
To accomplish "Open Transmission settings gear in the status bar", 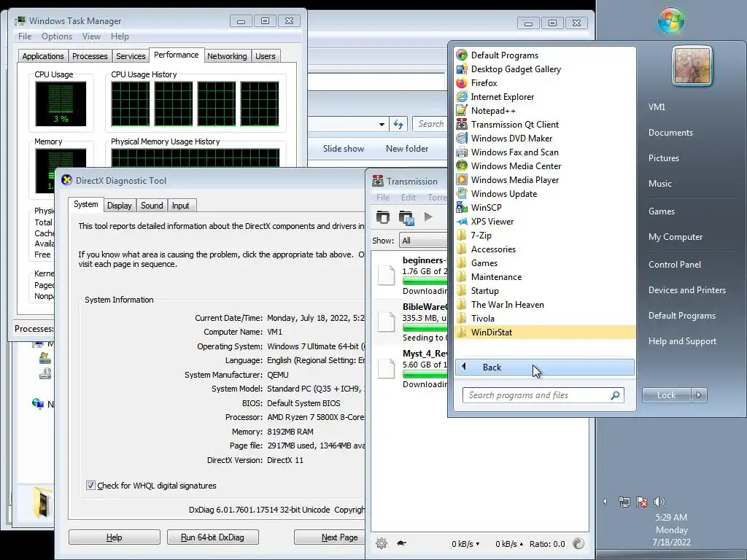I will click(381, 542).
